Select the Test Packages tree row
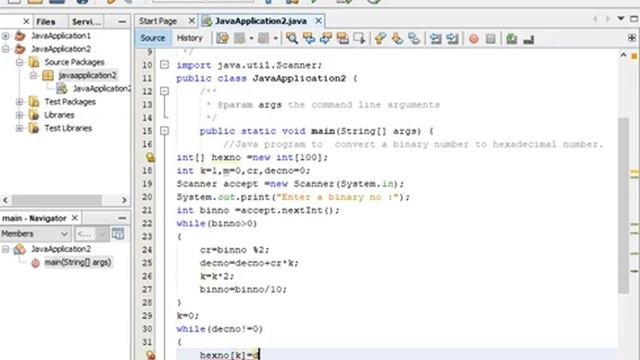The width and height of the screenshot is (640, 360). coord(70,102)
